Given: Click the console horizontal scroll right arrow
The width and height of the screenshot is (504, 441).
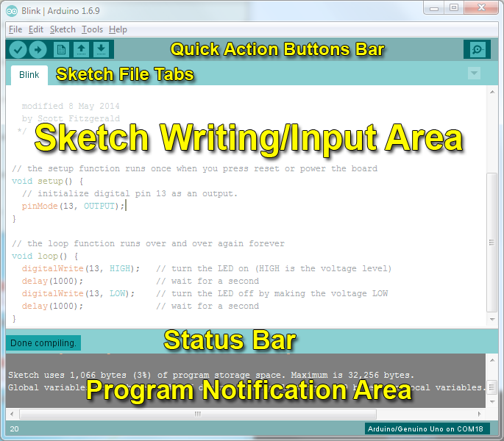Looking at the screenshot, I should pyautogui.click(x=479, y=414).
